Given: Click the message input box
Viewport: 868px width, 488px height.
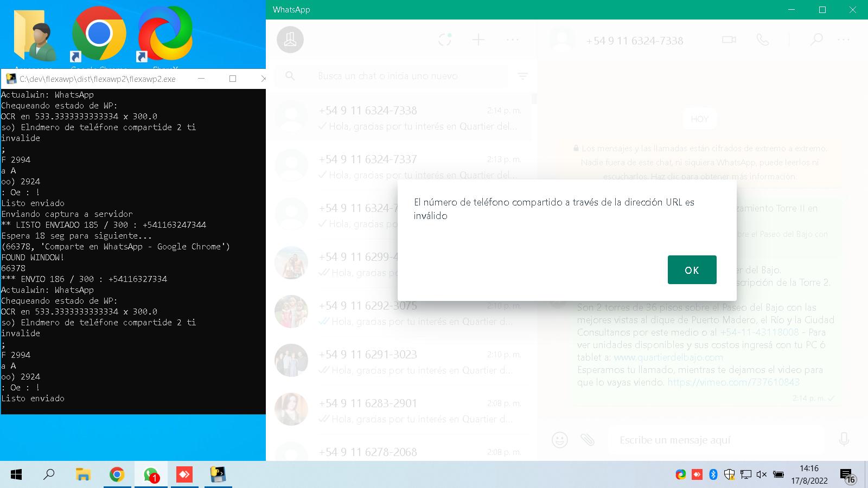Looking at the screenshot, I should tap(716, 440).
